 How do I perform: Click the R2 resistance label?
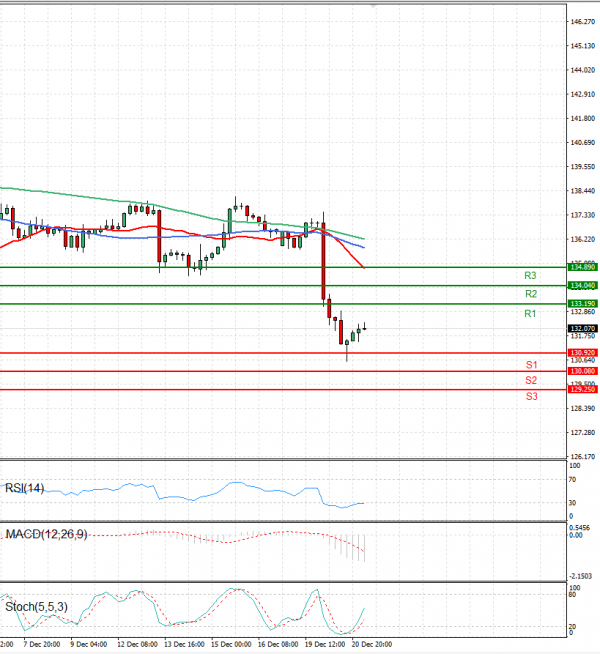click(531, 294)
